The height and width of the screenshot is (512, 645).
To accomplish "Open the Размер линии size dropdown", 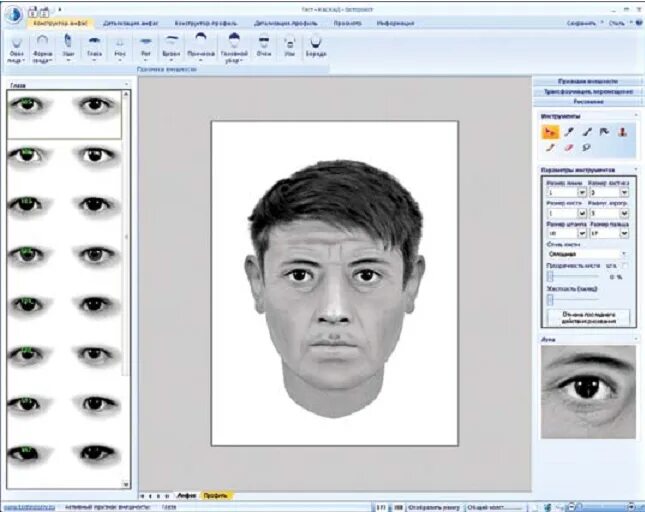I will 582,192.
